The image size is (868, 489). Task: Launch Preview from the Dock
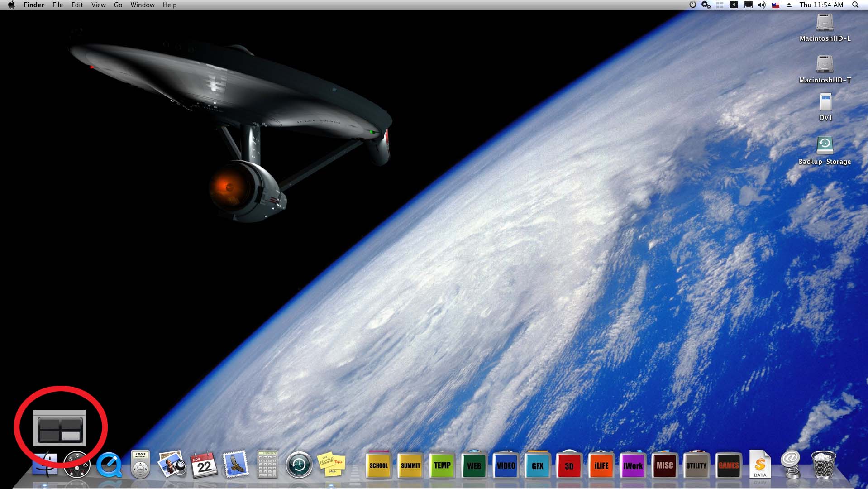[x=172, y=464]
